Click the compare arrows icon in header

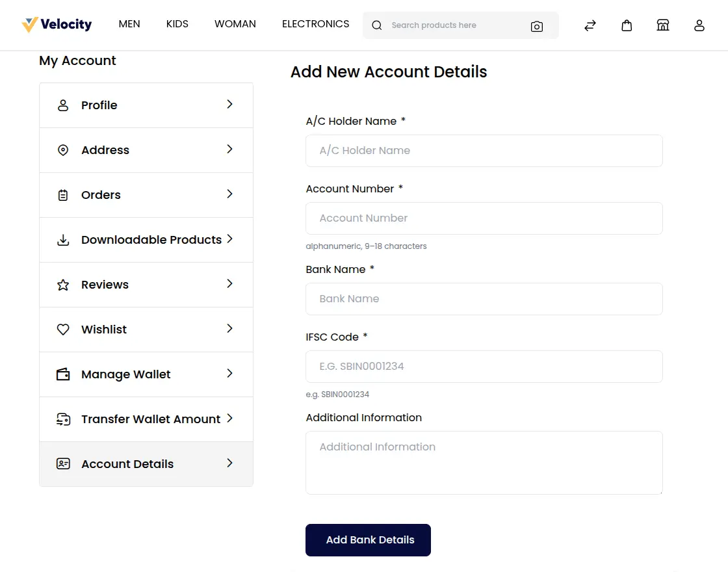point(590,25)
